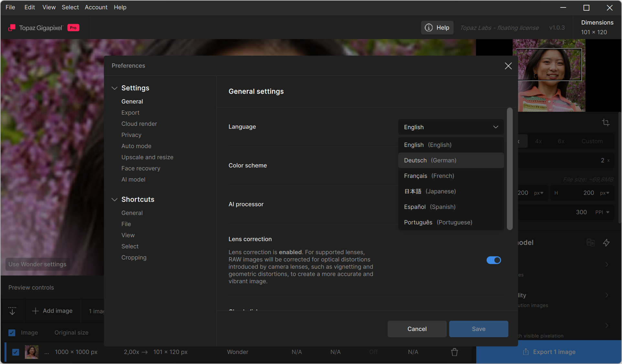Click the Topaz Gigapixel logo icon
Screen dimensions: 622x364
tap(12, 28)
